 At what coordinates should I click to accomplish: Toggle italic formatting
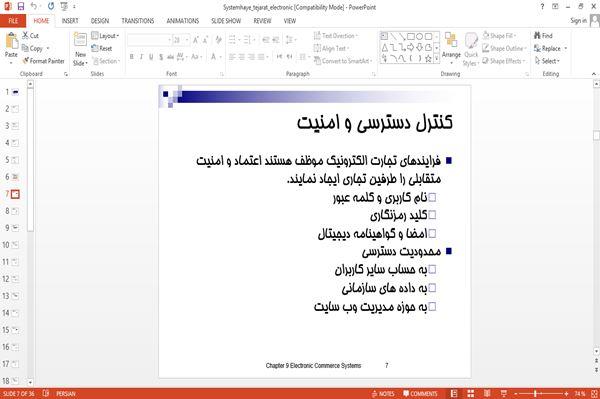click(x=141, y=57)
